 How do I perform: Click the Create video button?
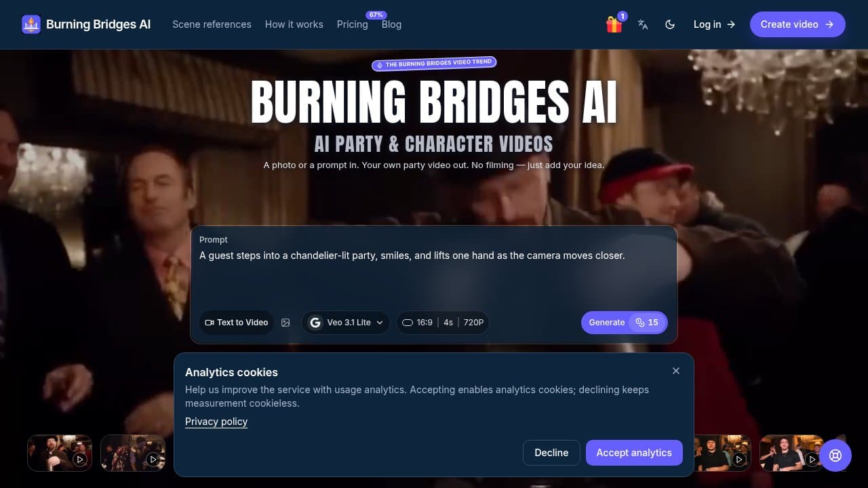pyautogui.click(x=797, y=24)
